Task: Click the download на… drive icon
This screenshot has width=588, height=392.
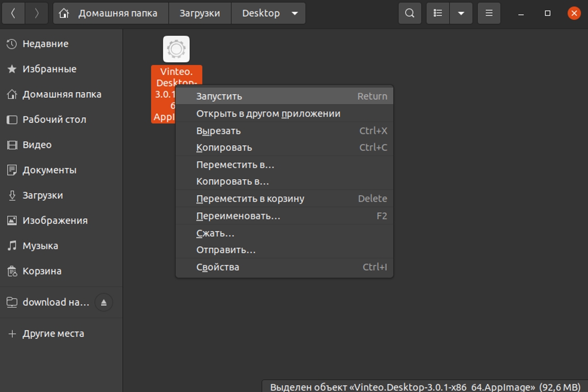Action: click(x=12, y=302)
